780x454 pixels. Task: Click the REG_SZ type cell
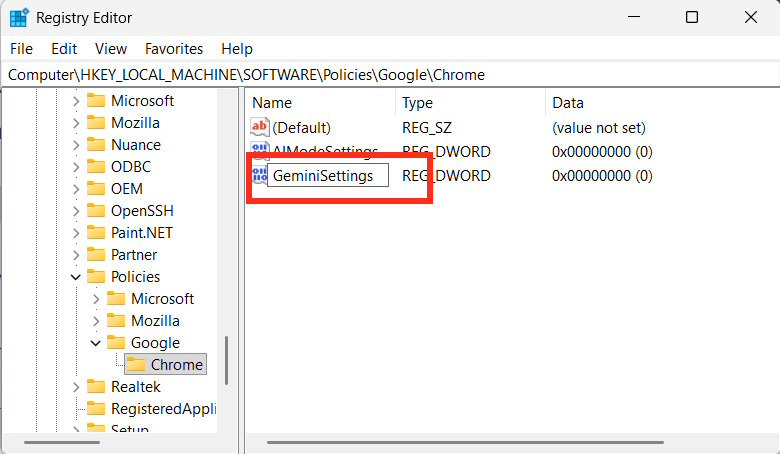point(427,128)
